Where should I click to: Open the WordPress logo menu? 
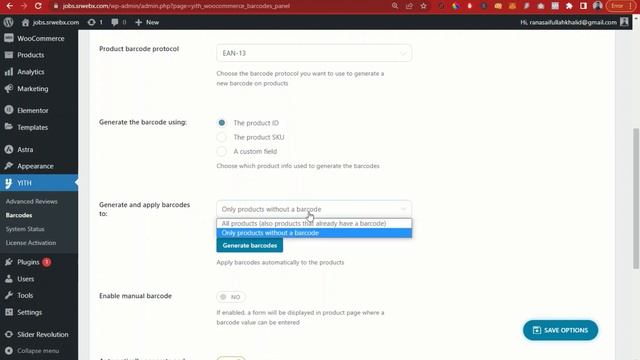tap(8, 22)
